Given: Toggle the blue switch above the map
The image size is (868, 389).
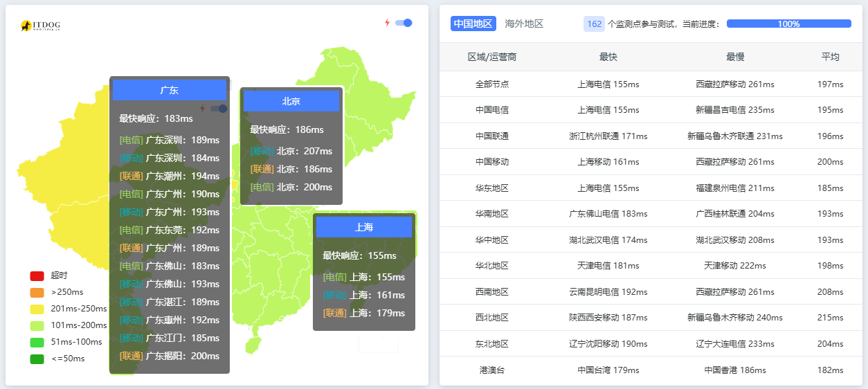Looking at the screenshot, I should (404, 23).
